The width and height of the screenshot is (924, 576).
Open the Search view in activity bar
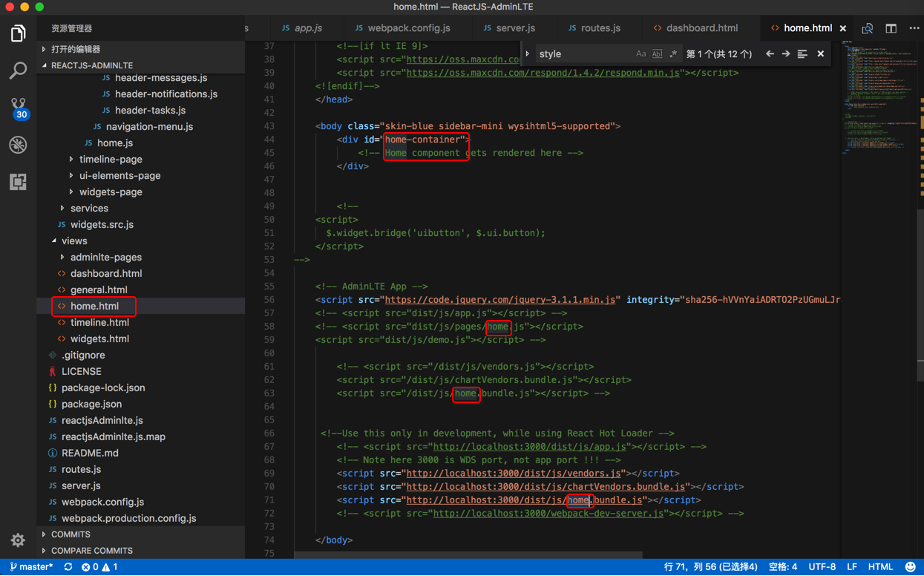click(18, 71)
